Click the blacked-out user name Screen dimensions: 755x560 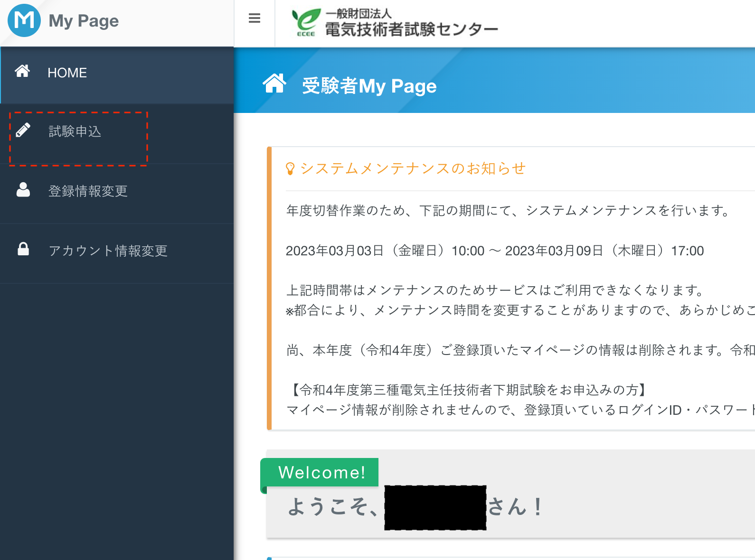435,507
